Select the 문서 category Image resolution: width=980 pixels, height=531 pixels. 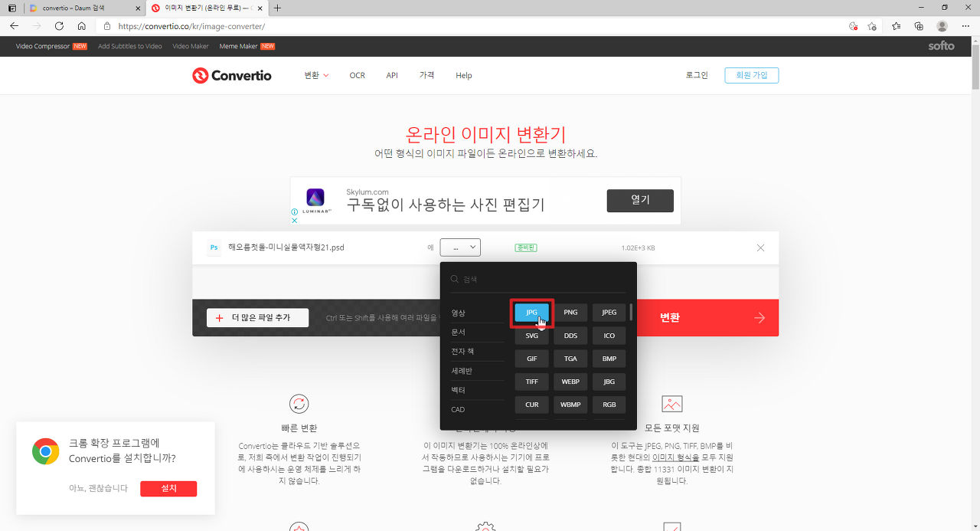point(477,332)
